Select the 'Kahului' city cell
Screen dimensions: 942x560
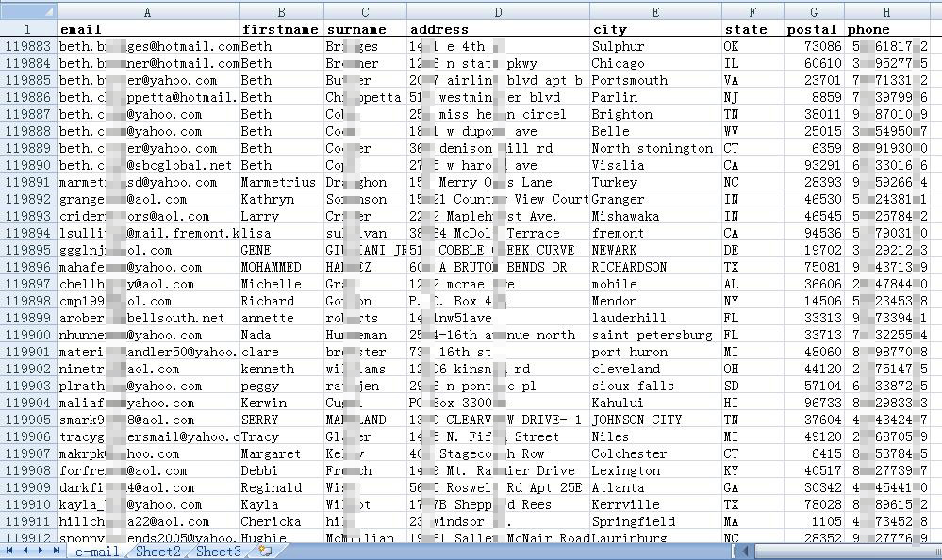(654, 403)
